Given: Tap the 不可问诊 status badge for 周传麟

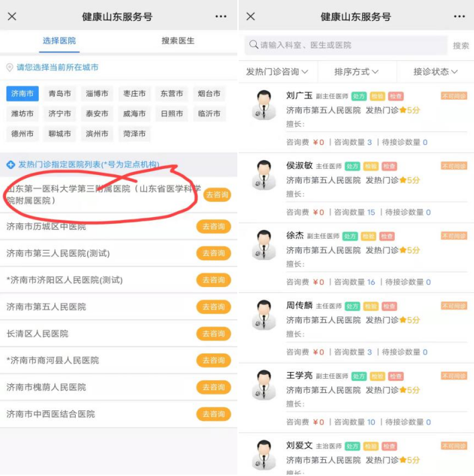Looking at the screenshot, I should pos(454,306).
